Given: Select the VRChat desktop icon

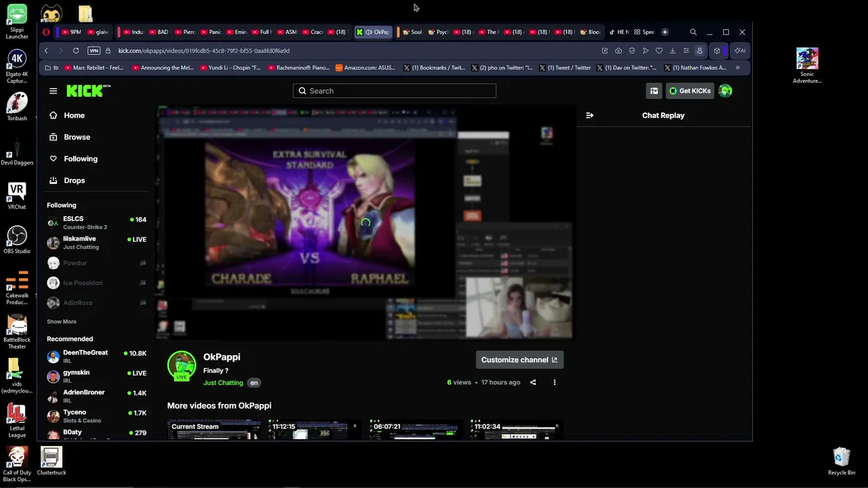Looking at the screenshot, I should 17,195.
